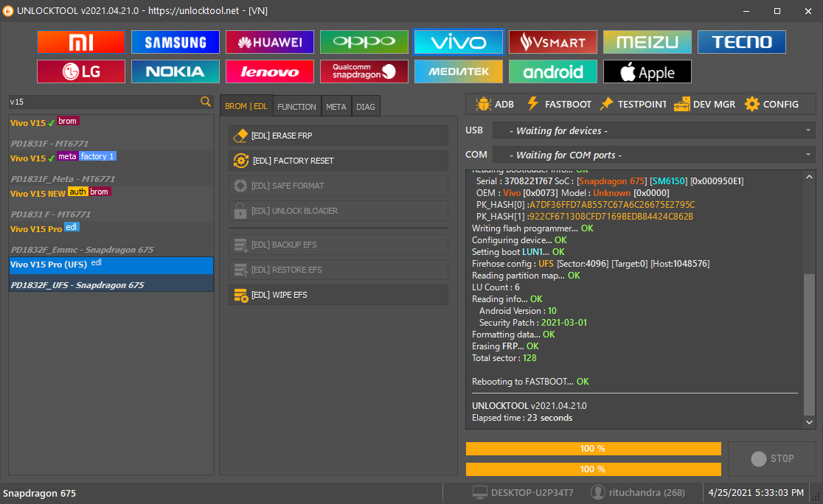Run [EDL] WIPE EFS
Viewport: 823px width, 504px height.
coord(338,295)
